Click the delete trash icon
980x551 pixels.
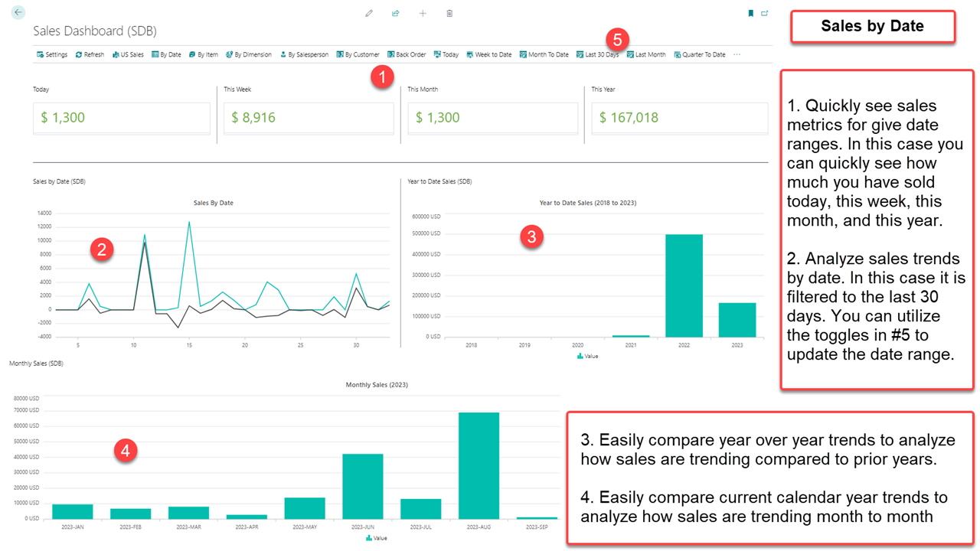449,13
